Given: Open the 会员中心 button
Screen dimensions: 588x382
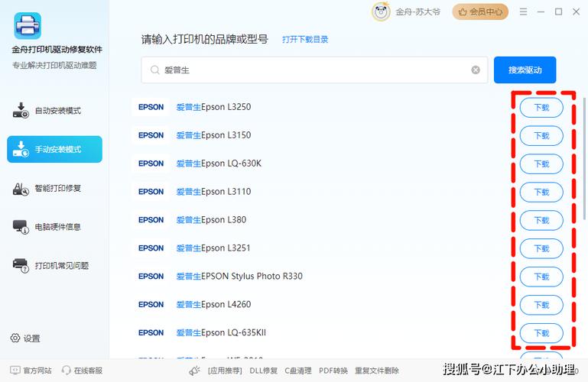Looking at the screenshot, I should click(480, 12).
